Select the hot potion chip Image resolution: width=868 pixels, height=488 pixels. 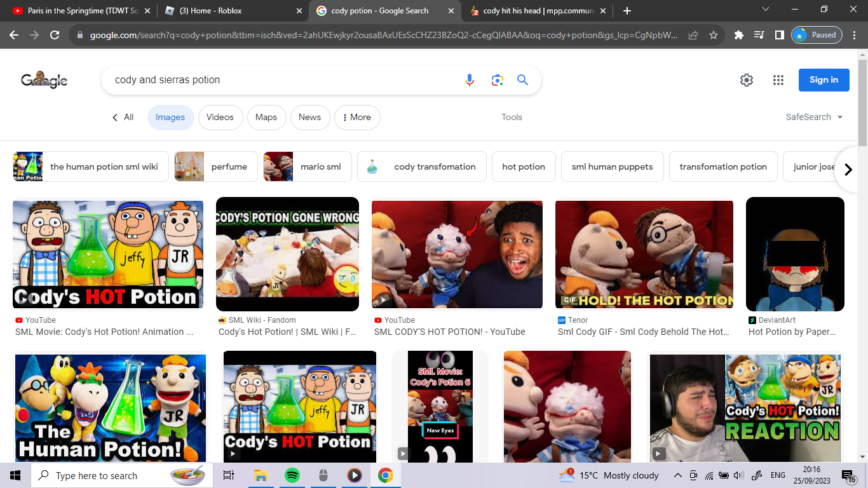click(x=524, y=166)
